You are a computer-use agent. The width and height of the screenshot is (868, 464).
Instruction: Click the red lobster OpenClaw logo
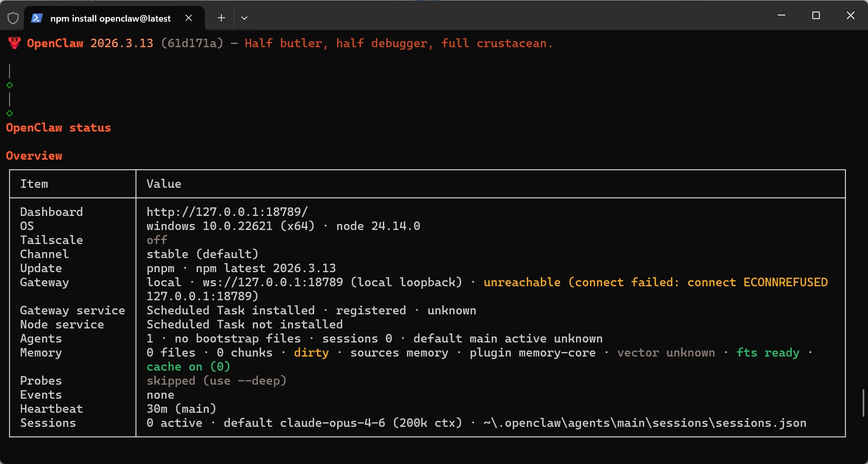(x=15, y=43)
